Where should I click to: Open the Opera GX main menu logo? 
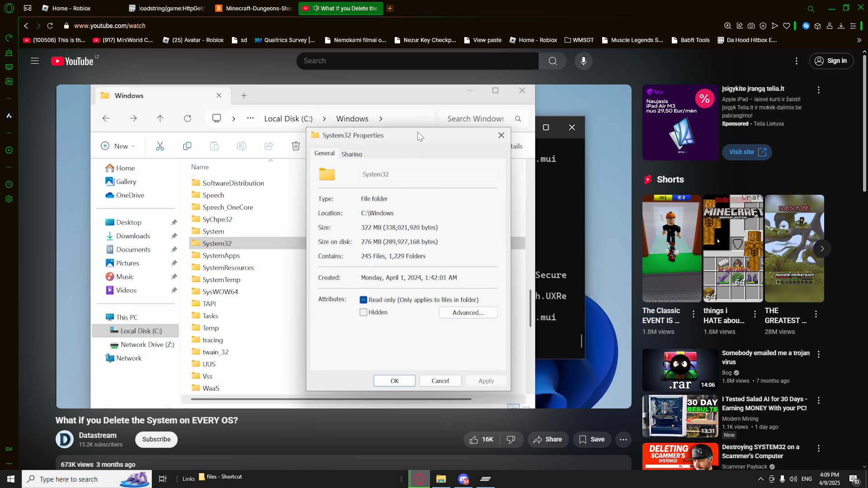tap(9, 8)
